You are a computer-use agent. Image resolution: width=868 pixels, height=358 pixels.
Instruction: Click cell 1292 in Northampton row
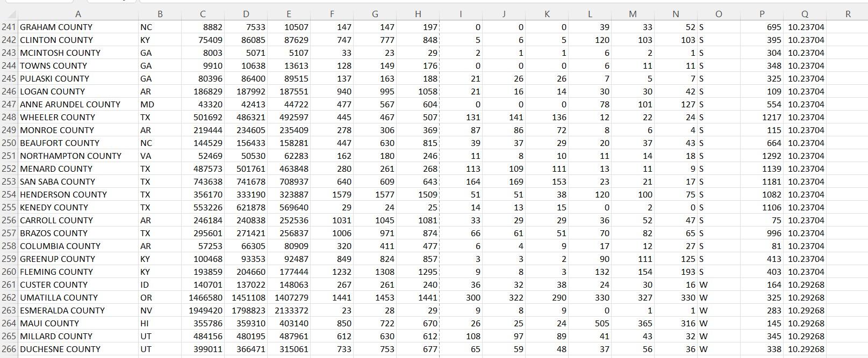pyautogui.click(x=762, y=156)
